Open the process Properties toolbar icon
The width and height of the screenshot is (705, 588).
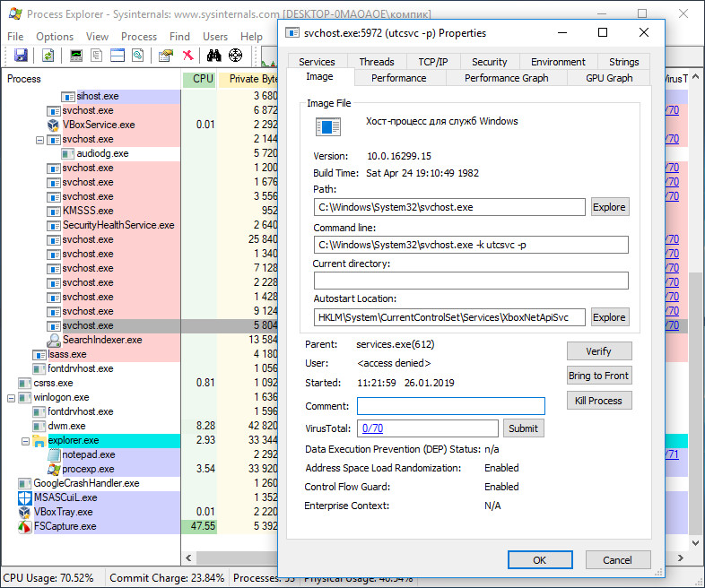point(165,56)
